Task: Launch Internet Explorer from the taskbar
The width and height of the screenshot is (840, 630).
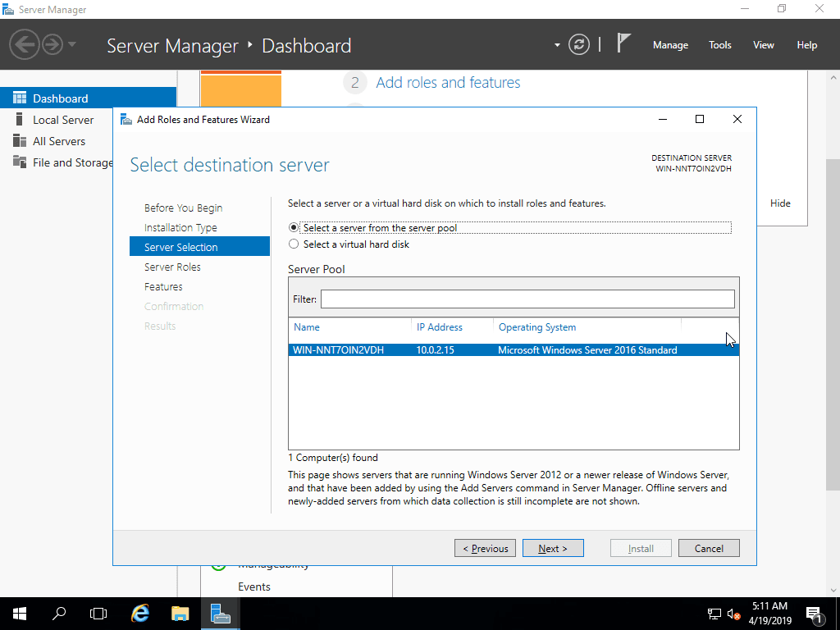Action: click(139, 614)
